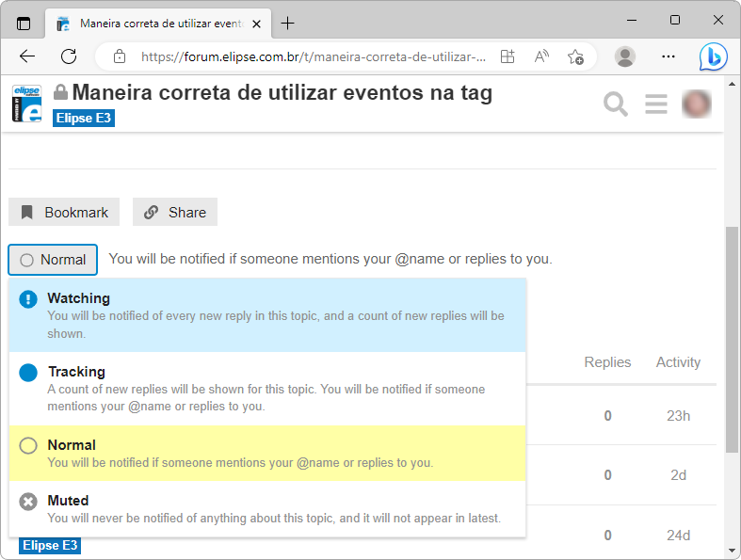Click the Bookmark button

[x=64, y=212]
